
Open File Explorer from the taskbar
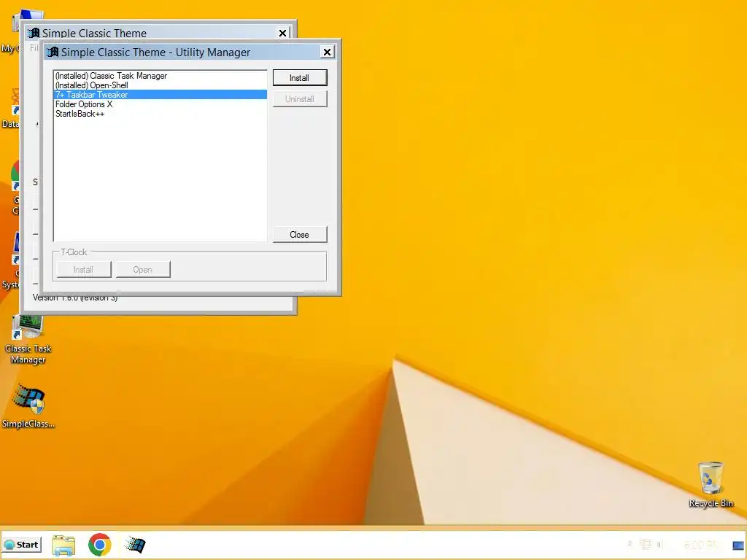(x=63, y=545)
